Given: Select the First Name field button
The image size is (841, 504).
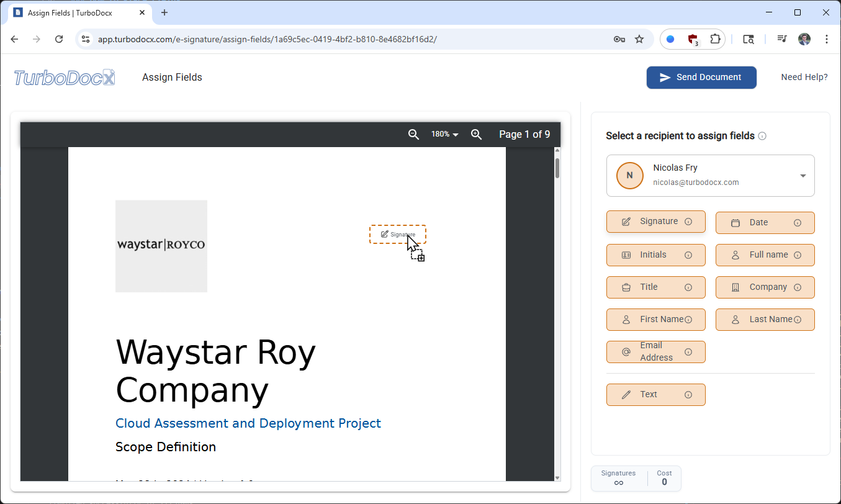Looking at the screenshot, I should [656, 320].
